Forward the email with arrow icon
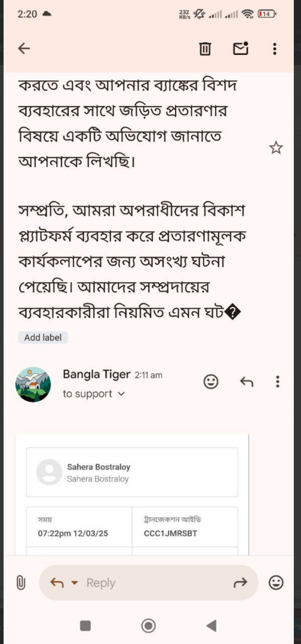The height and width of the screenshot is (644, 301). [241, 583]
